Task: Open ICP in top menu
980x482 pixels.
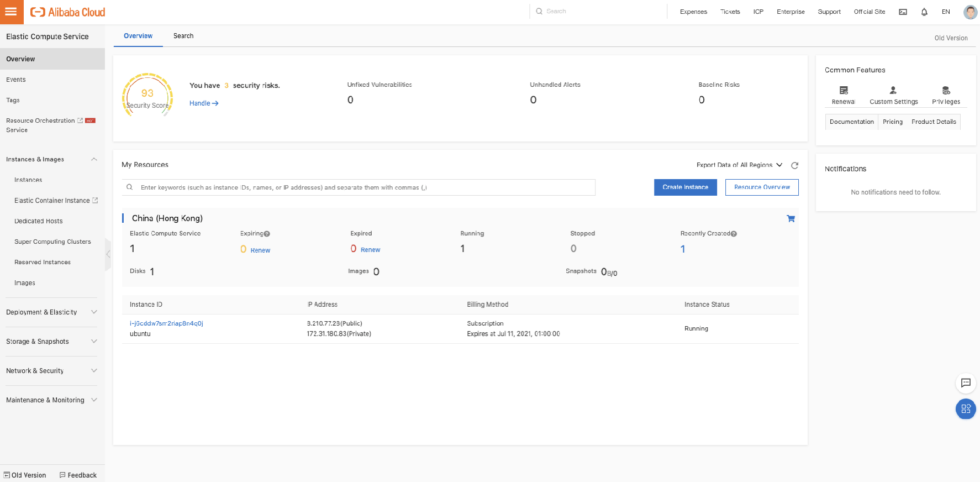Action: point(758,12)
